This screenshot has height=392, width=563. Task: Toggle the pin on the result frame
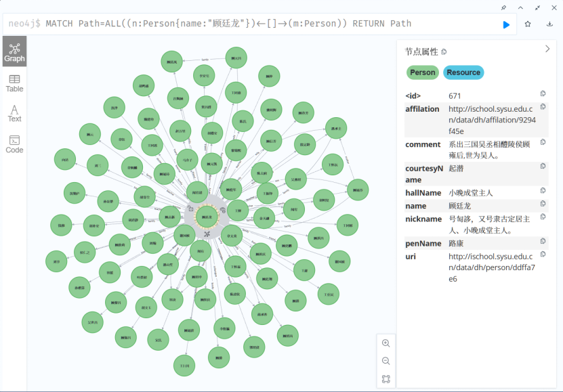pyautogui.click(x=503, y=7)
